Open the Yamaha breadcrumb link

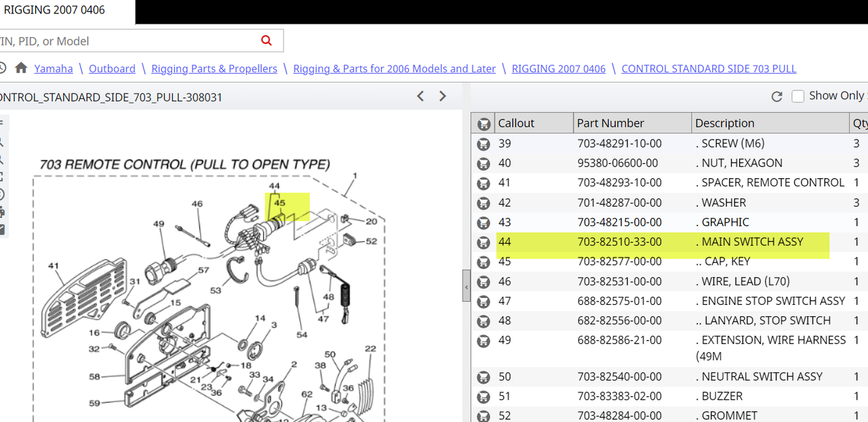[x=54, y=68]
